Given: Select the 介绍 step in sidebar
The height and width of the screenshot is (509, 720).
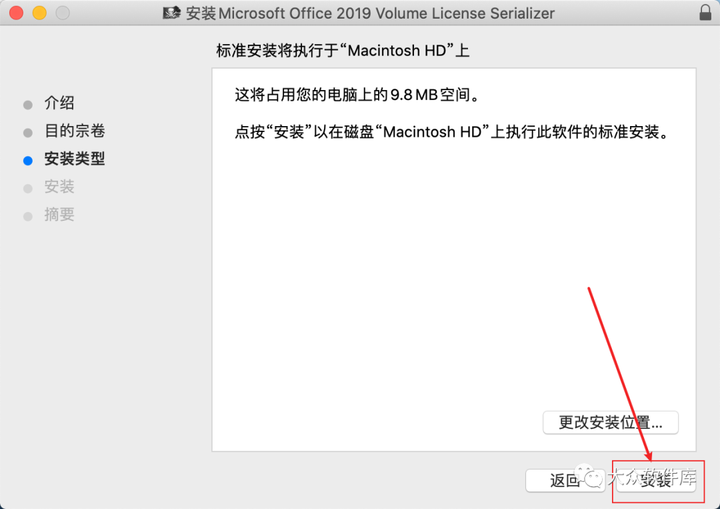Looking at the screenshot, I should coord(59,103).
